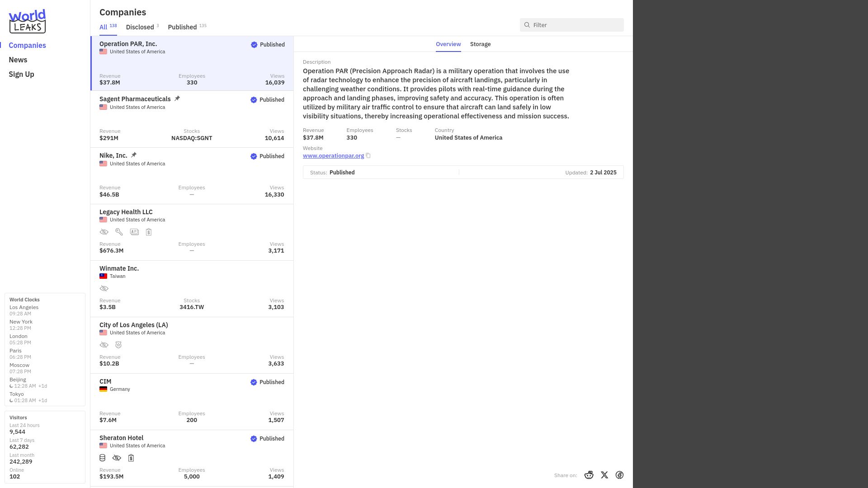This screenshot has width=868, height=488.
Task: Click the dollar clipboard icon under Legacy Health LLC
Action: click(x=149, y=232)
